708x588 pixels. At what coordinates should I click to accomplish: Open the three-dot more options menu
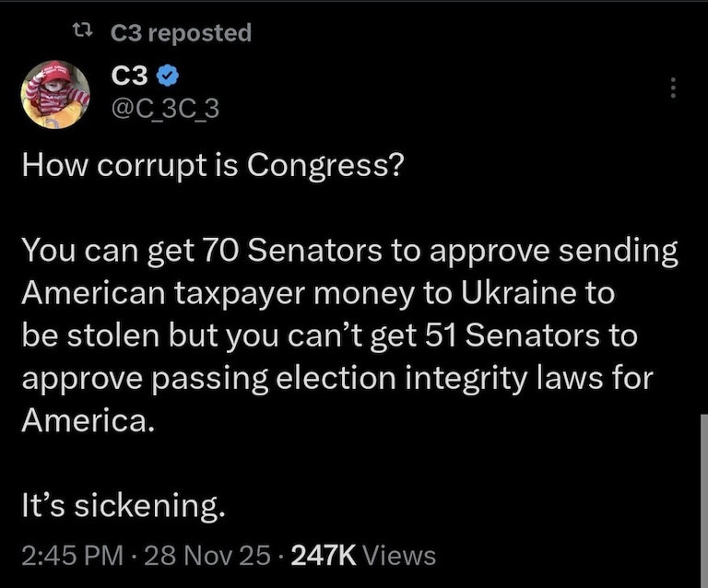tap(673, 88)
